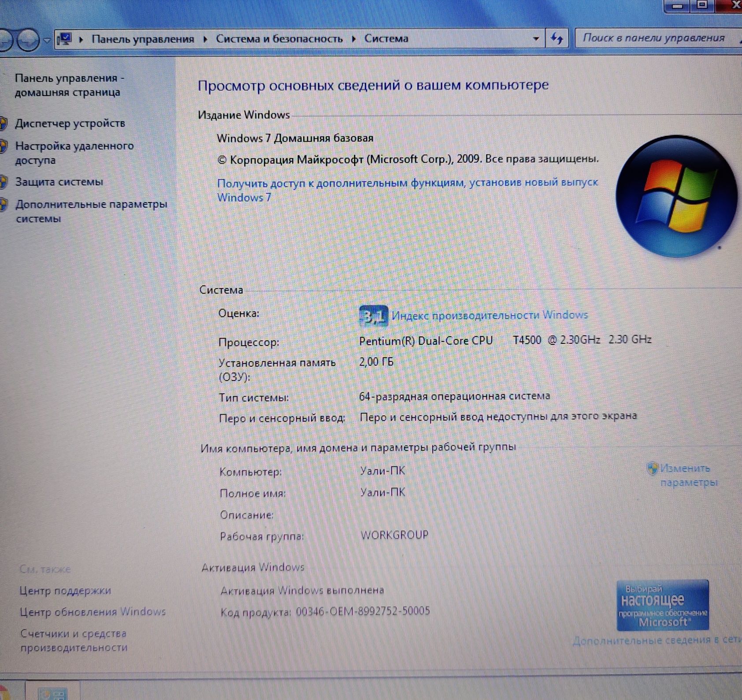The image size is (742, 700).
Task: Click product code 00346-OEM-8992752-50005 text
Action: click(x=363, y=611)
